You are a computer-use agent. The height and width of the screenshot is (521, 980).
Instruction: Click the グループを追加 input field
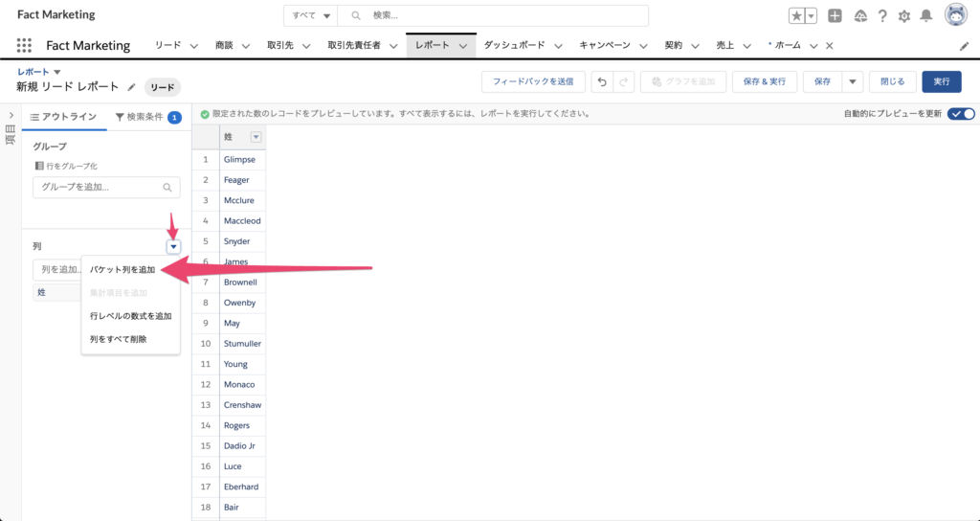(106, 187)
